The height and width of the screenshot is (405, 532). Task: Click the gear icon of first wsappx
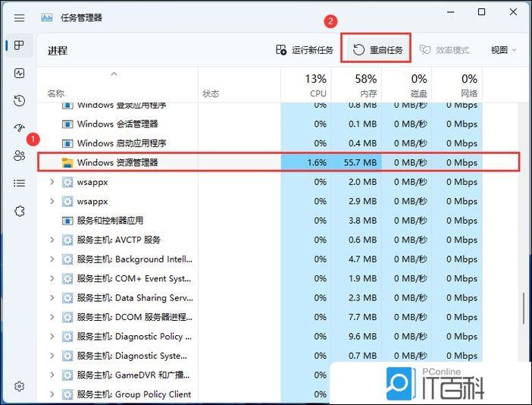click(67, 182)
